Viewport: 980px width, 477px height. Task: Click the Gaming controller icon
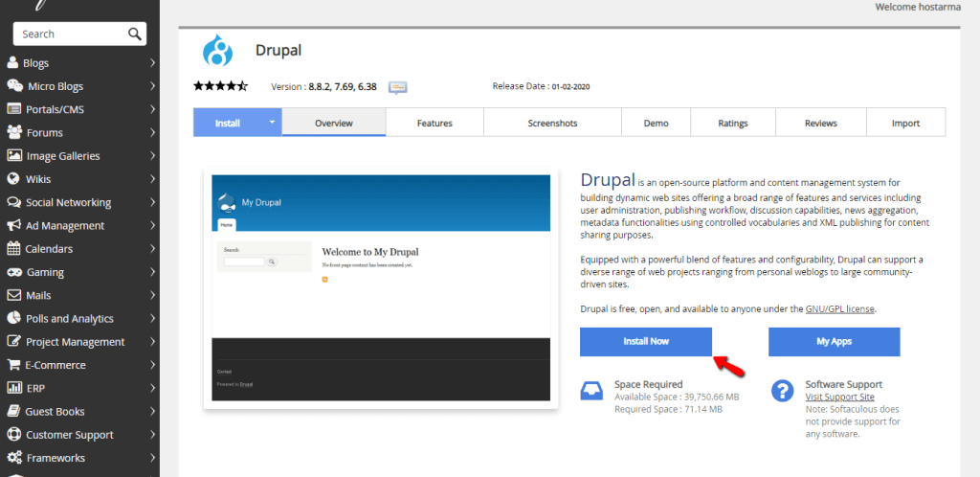tap(13, 272)
